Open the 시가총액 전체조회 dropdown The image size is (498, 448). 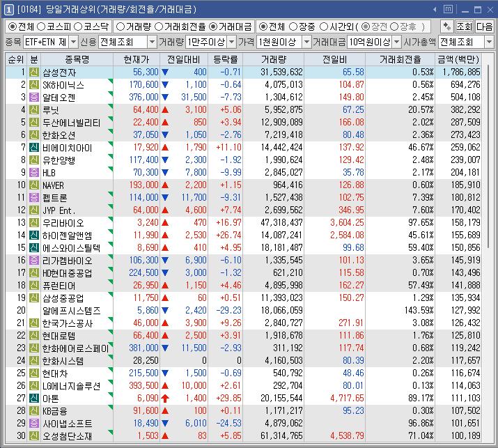click(x=489, y=42)
